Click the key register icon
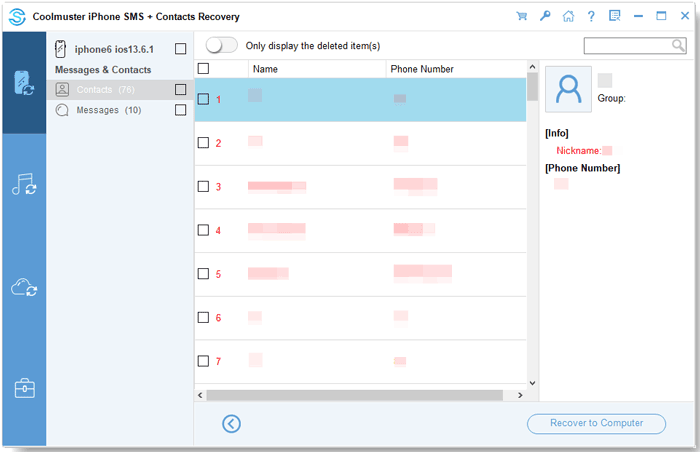 click(545, 17)
